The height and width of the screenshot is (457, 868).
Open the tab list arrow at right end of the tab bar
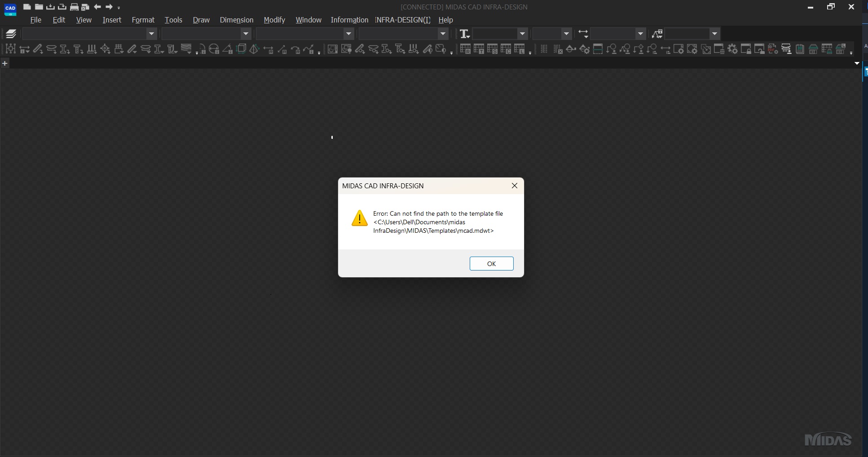857,63
